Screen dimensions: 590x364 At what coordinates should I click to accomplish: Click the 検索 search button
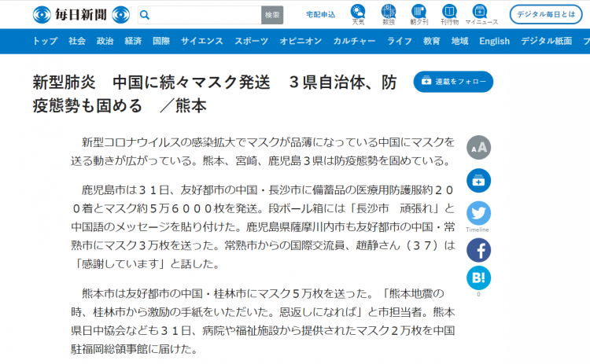[271, 15]
